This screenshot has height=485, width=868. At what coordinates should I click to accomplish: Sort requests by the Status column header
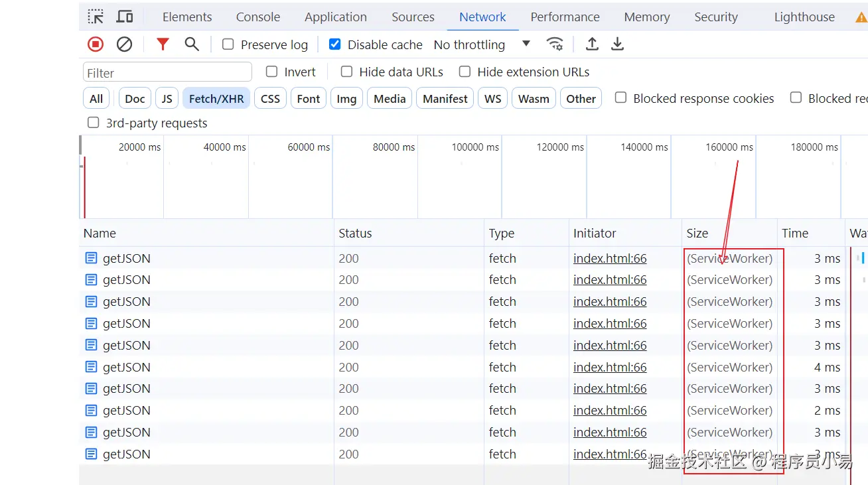coord(356,234)
